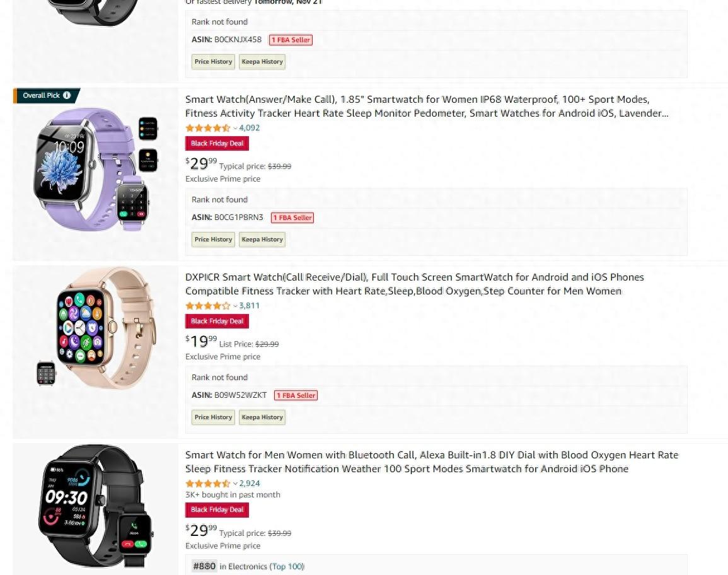Image resolution: width=728 pixels, height=575 pixels.
Task: Expand rating chevron beside 3,811 reviews
Action: (235, 306)
